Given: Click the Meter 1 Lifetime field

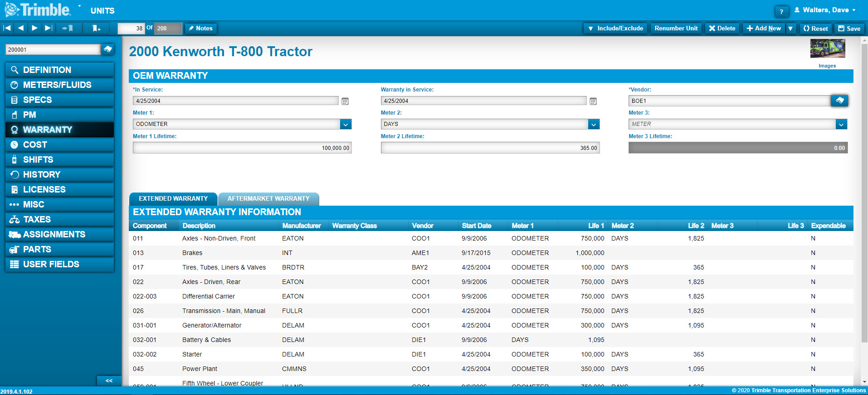Looking at the screenshot, I should pos(242,148).
